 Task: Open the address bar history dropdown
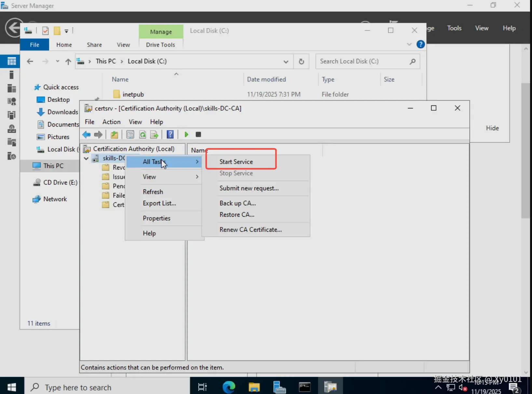pos(286,61)
